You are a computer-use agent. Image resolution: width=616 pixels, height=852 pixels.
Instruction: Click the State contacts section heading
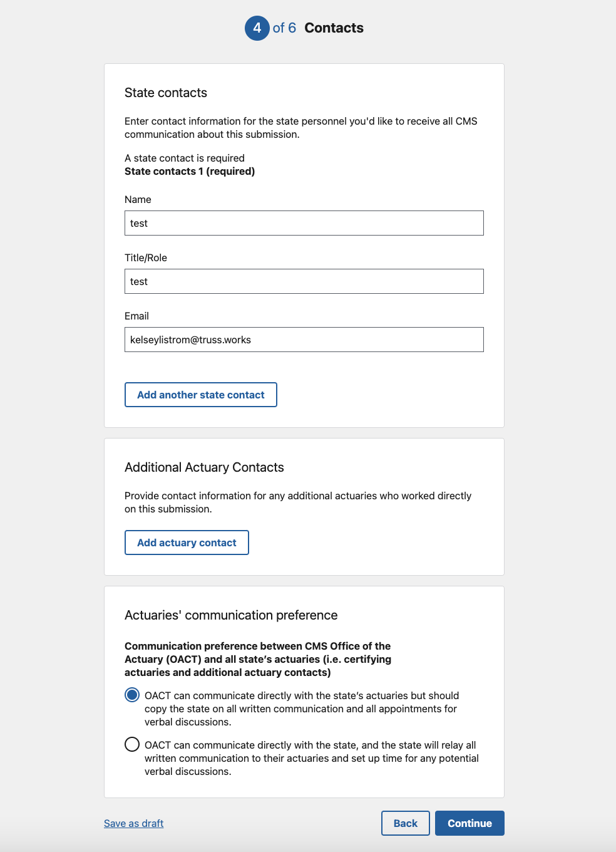pos(166,93)
